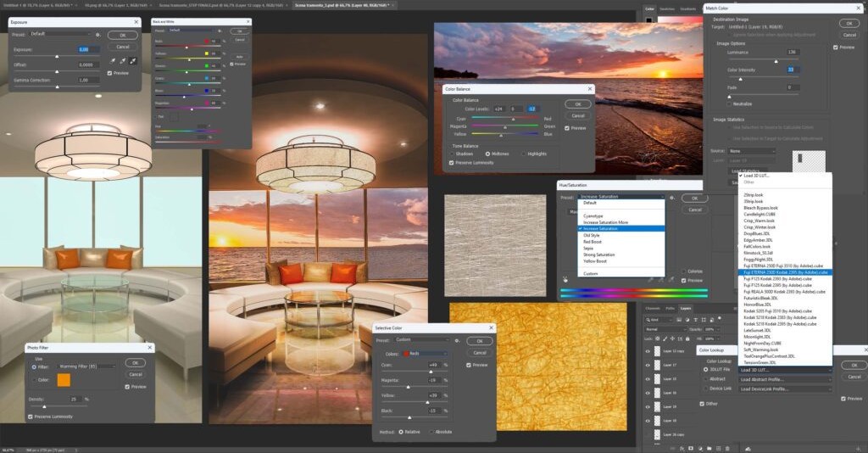Screen dimensions: 868x453
Task: Open the Preset dropdown in Selective Color
Action: 422,340
